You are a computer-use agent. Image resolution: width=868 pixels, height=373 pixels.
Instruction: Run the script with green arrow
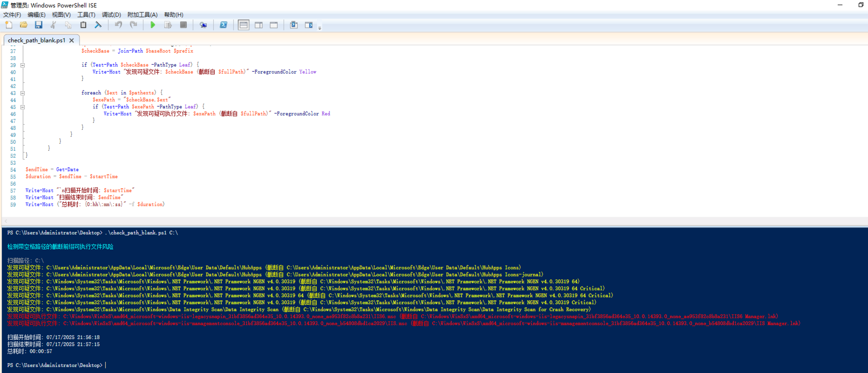point(153,25)
